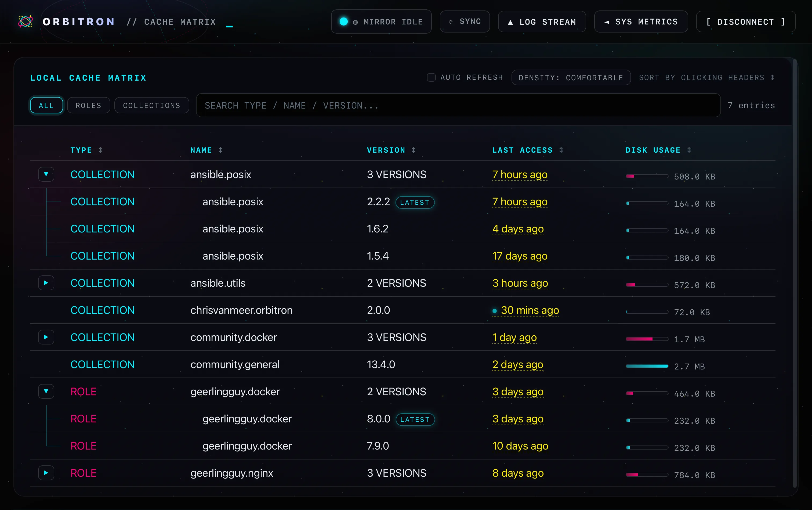This screenshot has height=510, width=812.
Task: Open the LOG STREAM view
Action: 542,22
